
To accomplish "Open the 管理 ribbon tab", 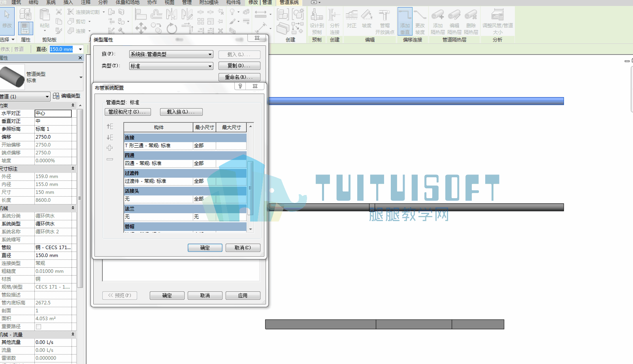I will point(187,2).
